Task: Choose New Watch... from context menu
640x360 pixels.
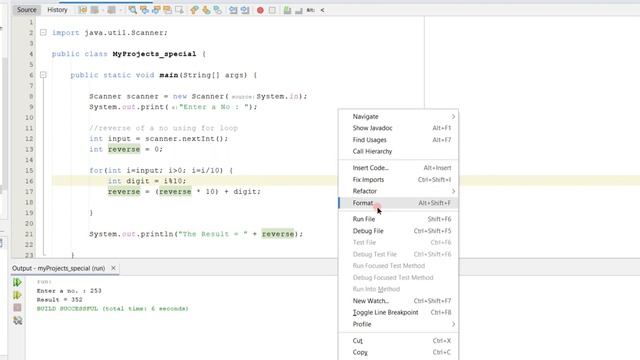Action: (399, 301)
